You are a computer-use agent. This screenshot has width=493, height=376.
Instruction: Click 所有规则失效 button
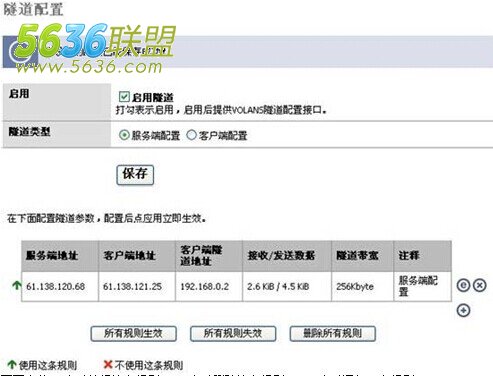(233, 333)
